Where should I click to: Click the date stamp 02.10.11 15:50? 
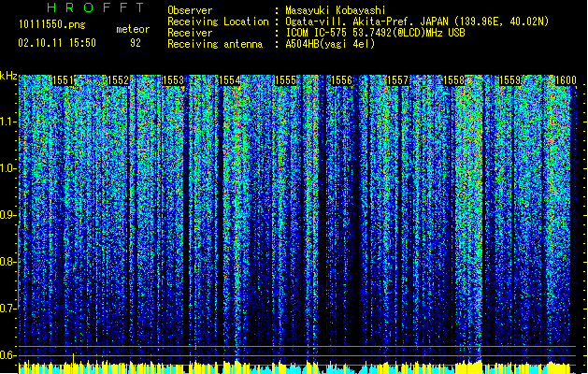tap(57, 43)
